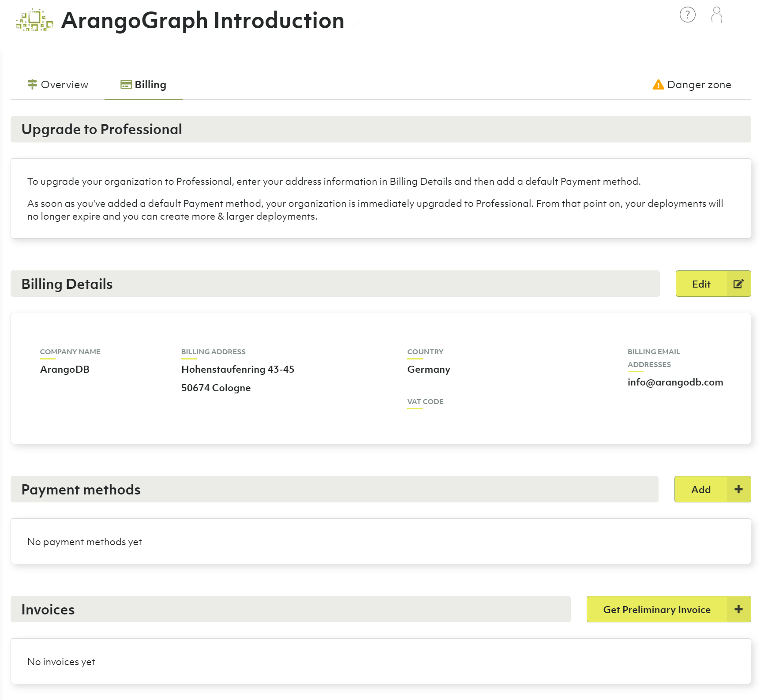Click the pencil icon on Edit button
Screen dimensions: 764x700
tap(738, 284)
